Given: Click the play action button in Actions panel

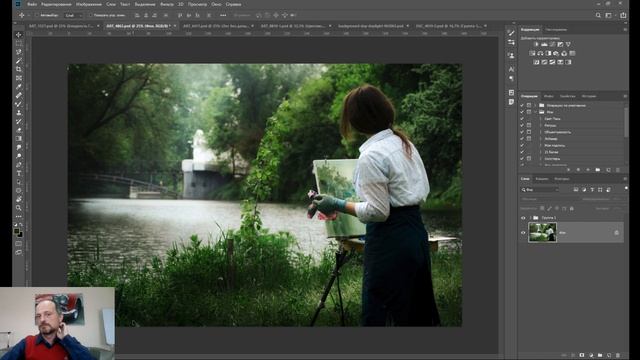Looking at the screenshot, I should click(588, 170).
